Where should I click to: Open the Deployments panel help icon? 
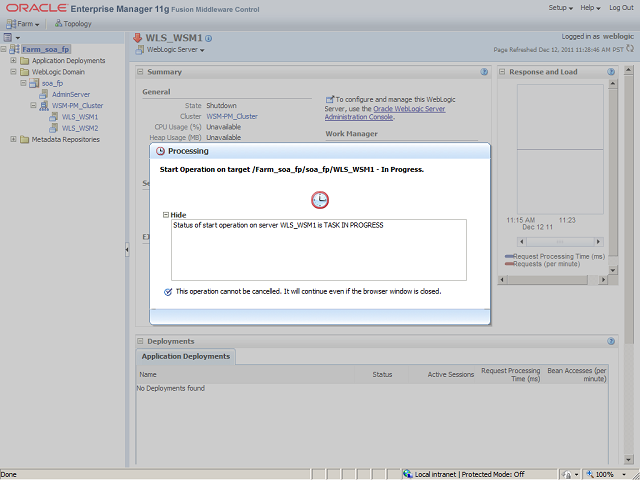click(x=625, y=341)
